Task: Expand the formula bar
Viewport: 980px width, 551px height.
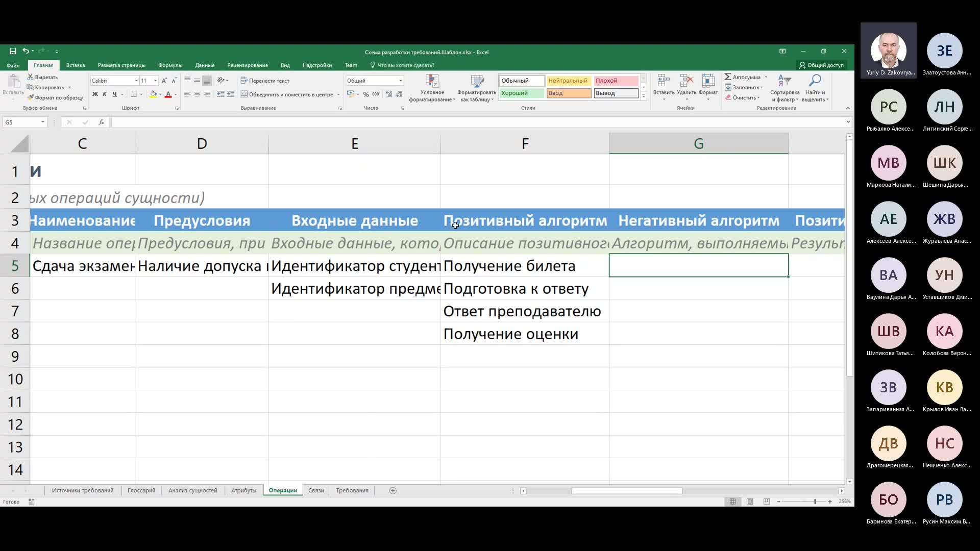Action: click(x=848, y=122)
